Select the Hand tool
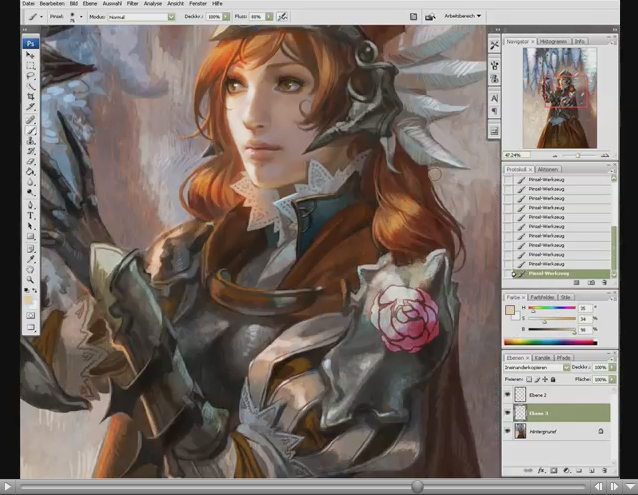The image size is (638, 495). tap(30, 270)
